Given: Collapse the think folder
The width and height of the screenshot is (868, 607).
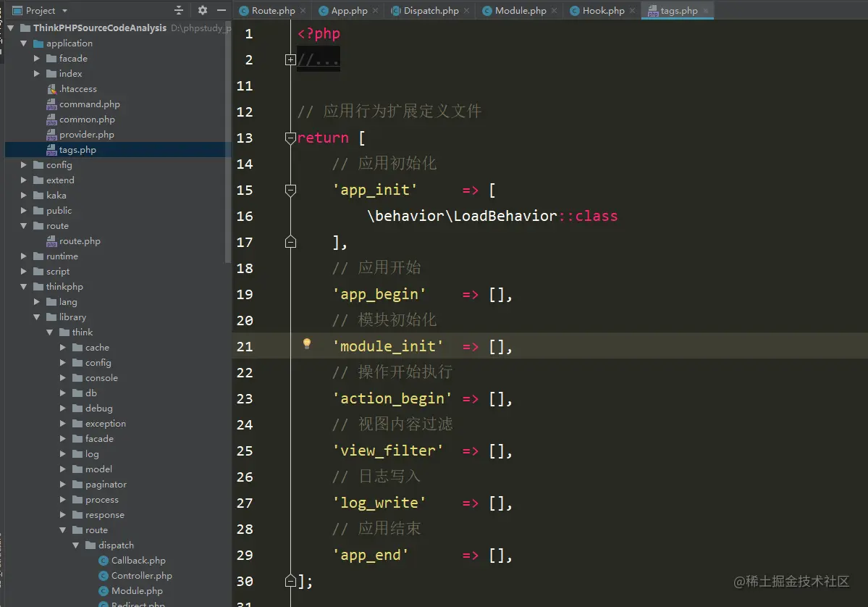Looking at the screenshot, I should click(49, 332).
